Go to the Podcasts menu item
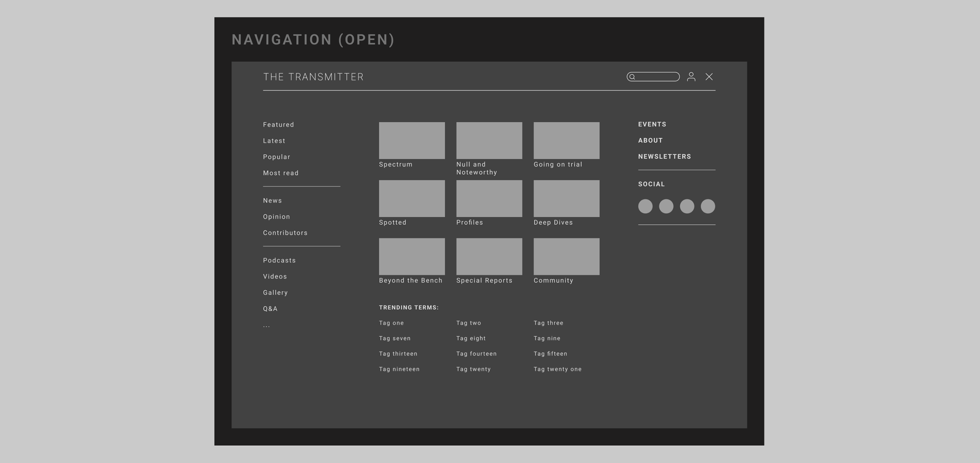The width and height of the screenshot is (980, 463). coord(279,260)
